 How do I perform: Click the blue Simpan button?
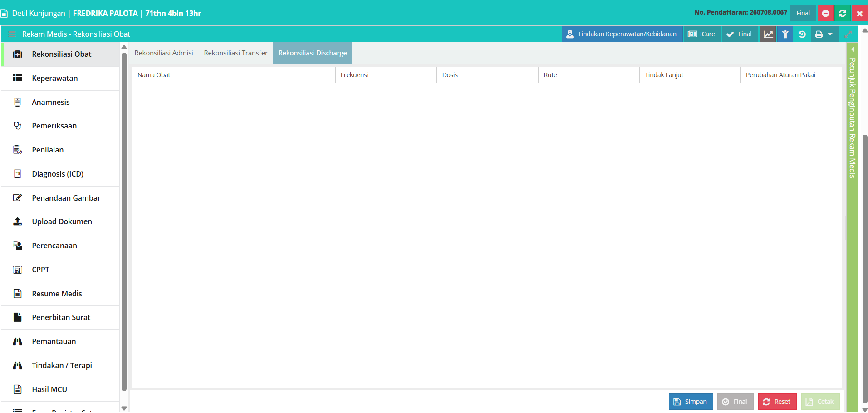[691, 402]
